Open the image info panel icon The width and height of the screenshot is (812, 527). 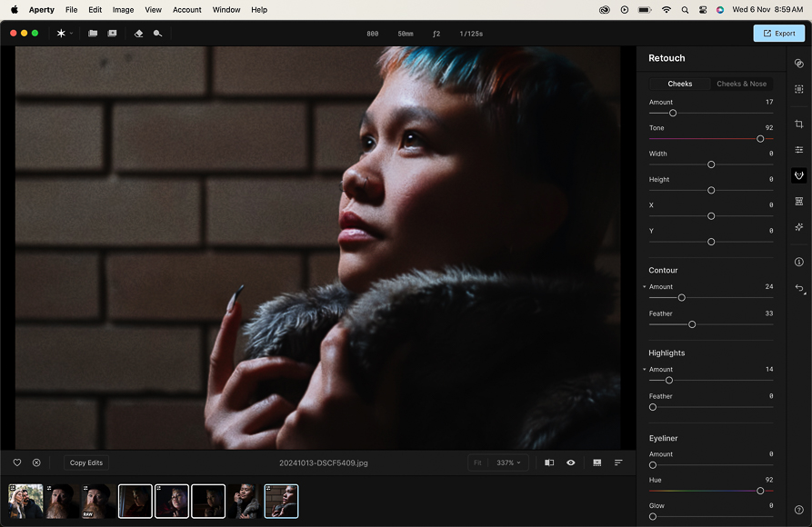point(798,262)
